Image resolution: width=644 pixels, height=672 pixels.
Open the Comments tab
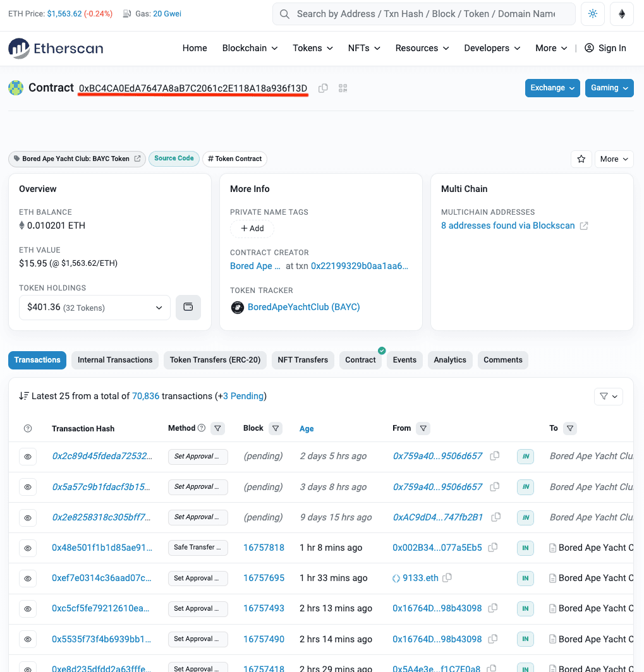(503, 360)
